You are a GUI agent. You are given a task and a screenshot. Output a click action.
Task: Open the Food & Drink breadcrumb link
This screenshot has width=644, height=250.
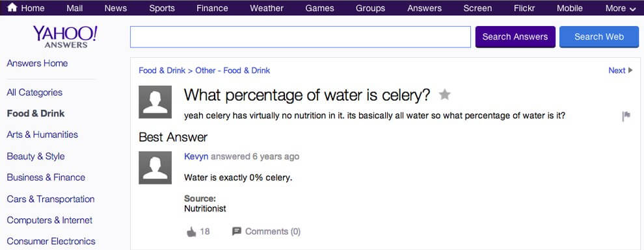point(162,71)
